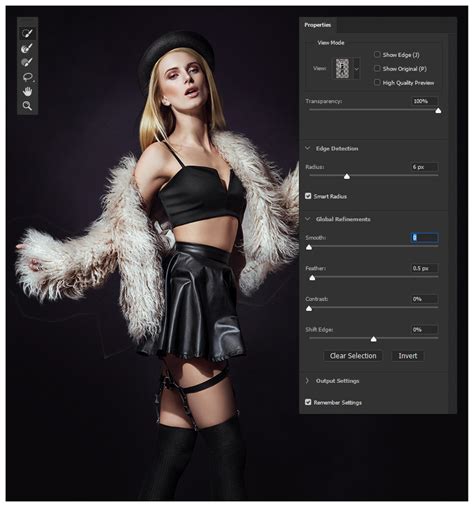Click the Invert button
Image resolution: width=474 pixels, height=507 pixels.
pyautogui.click(x=408, y=356)
